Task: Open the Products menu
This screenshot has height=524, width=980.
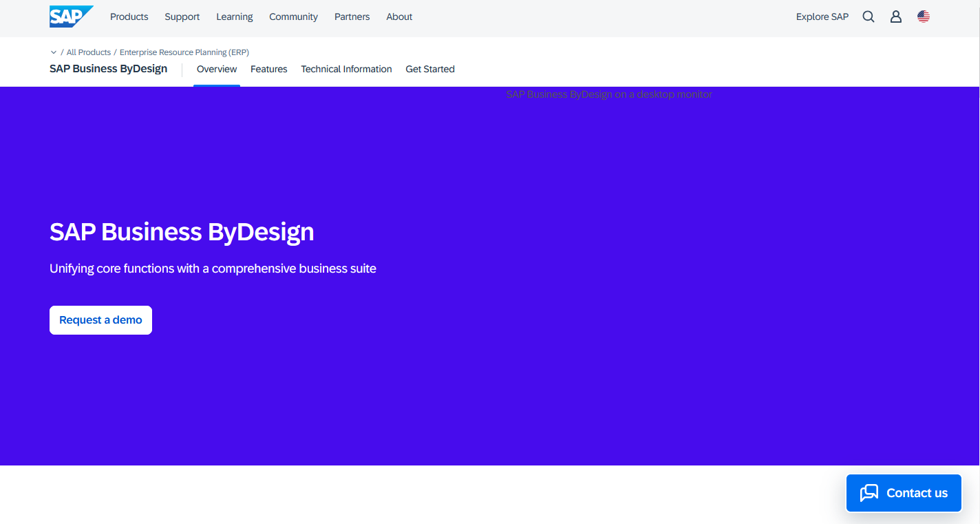Action: (x=129, y=16)
